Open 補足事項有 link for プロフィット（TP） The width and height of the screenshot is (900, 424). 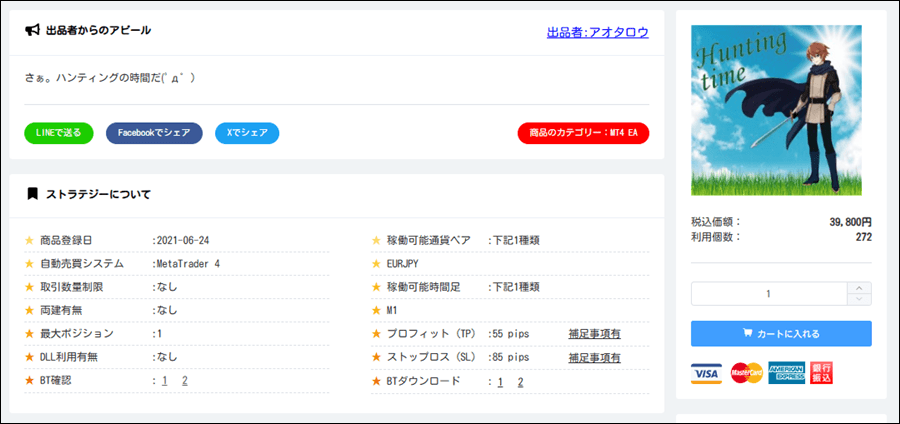[595, 333]
